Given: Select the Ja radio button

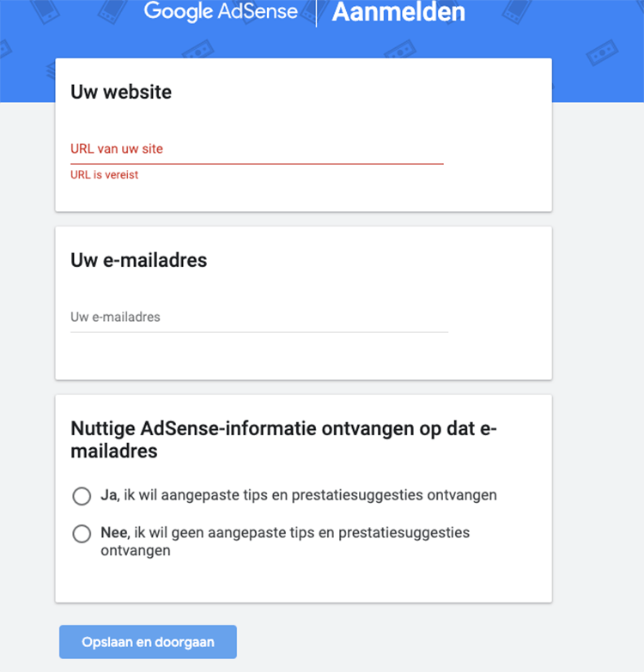Looking at the screenshot, I should (x=82, y=496).
